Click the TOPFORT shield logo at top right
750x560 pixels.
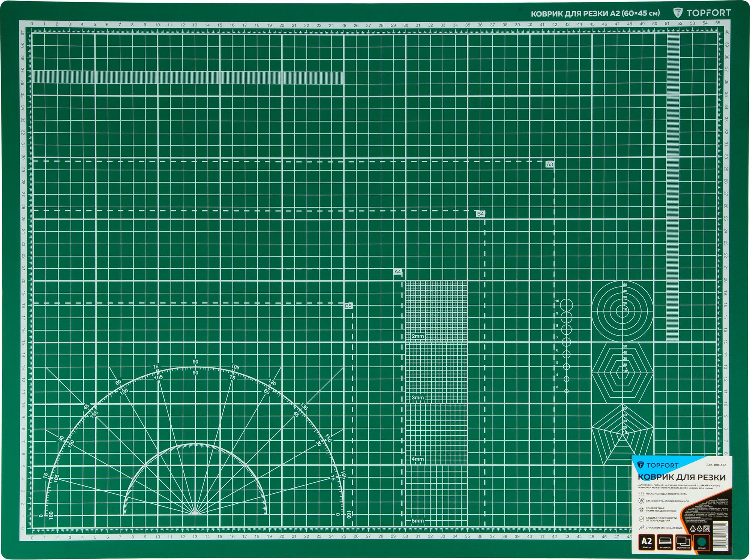click(678, 13)
